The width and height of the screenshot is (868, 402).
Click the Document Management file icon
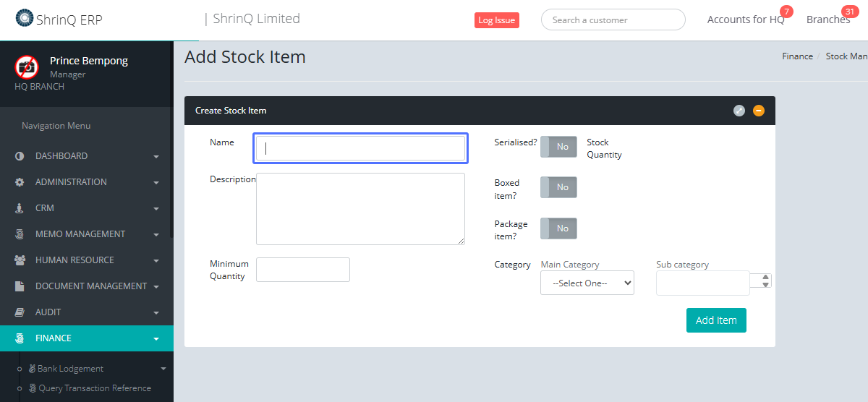[x=20, y=286]
